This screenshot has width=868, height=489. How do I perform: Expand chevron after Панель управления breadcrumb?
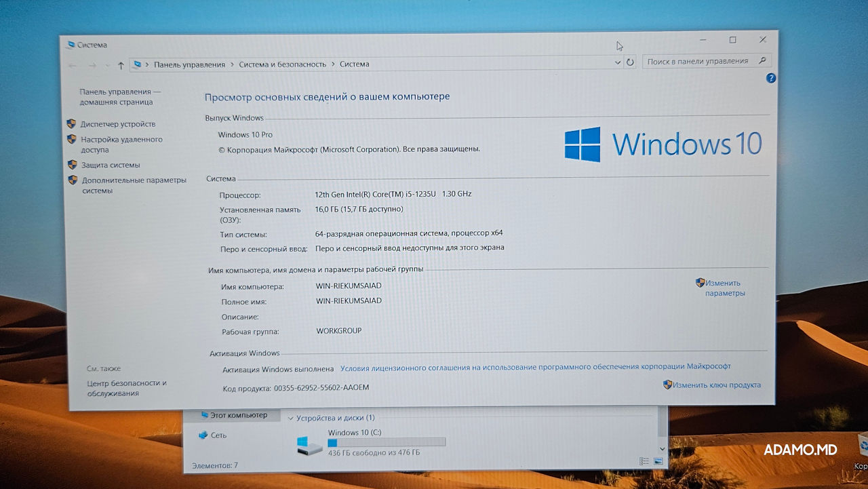tap(232, 64)
